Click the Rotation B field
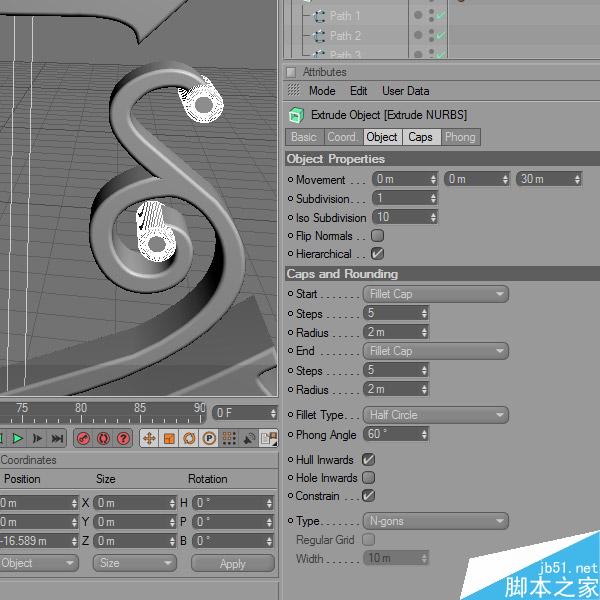The image size is (600, 600). pos(233,541)
